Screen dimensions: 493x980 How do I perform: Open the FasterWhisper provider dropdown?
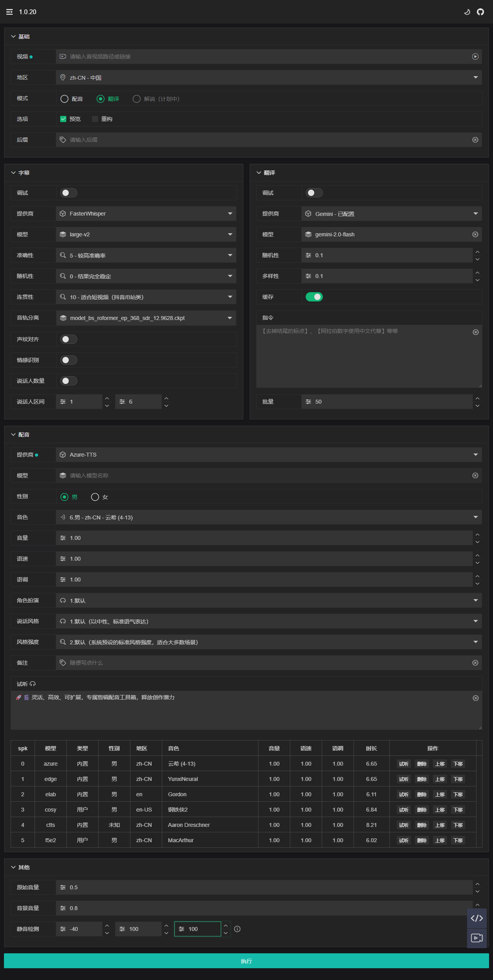[146, 214]
